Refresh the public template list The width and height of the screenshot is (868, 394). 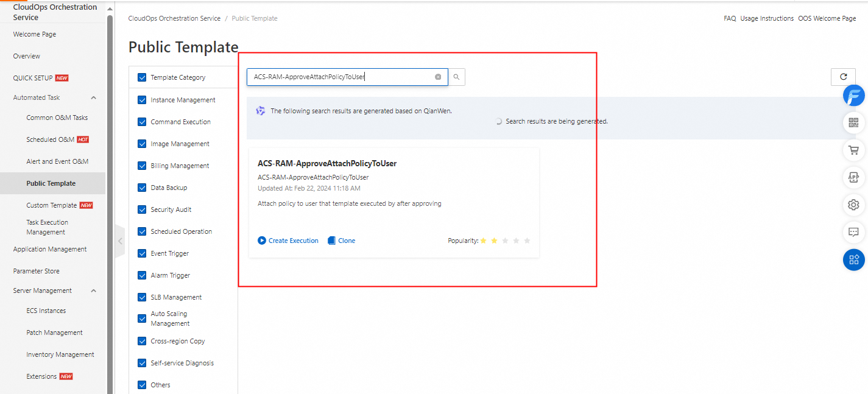[x=843, y=77]
